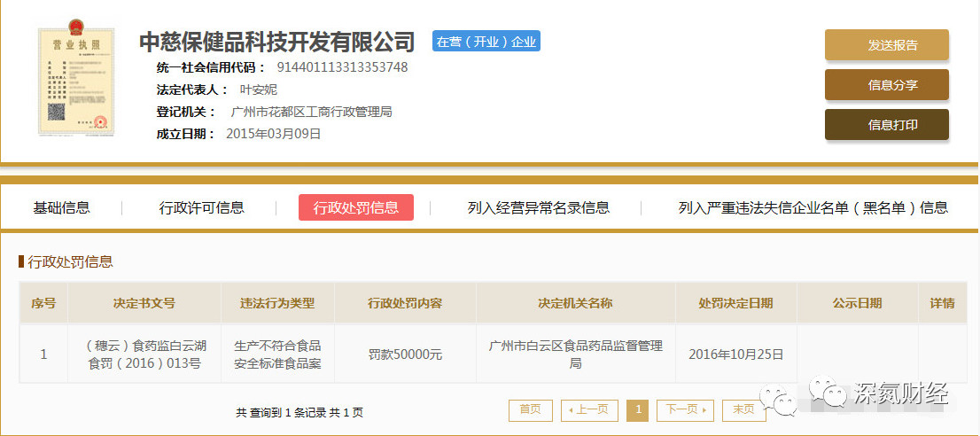Select page number 1
The image size is (980, 436).
637,409
